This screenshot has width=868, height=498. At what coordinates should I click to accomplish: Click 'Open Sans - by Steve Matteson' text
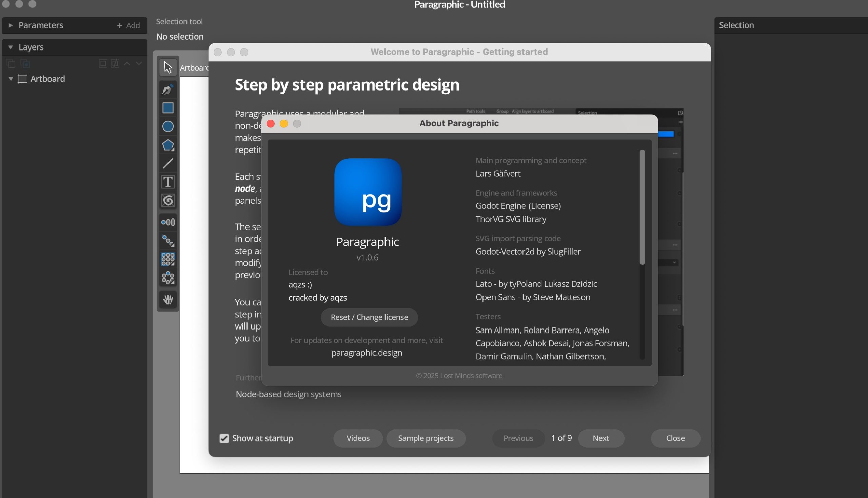(x=533, y=297)
